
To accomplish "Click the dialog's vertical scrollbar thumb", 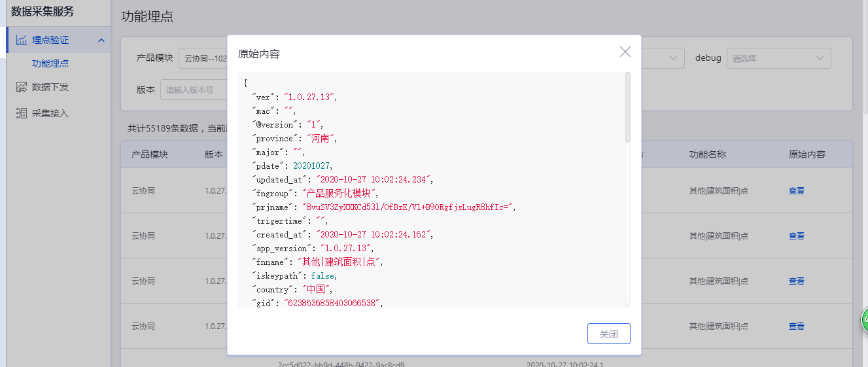I will tap(628, 108).
